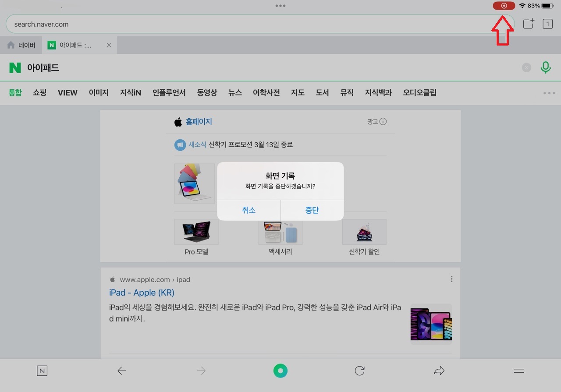
Task: Open the 뉴스 tab
Action: pyautogui.click(x=235, y=92)
